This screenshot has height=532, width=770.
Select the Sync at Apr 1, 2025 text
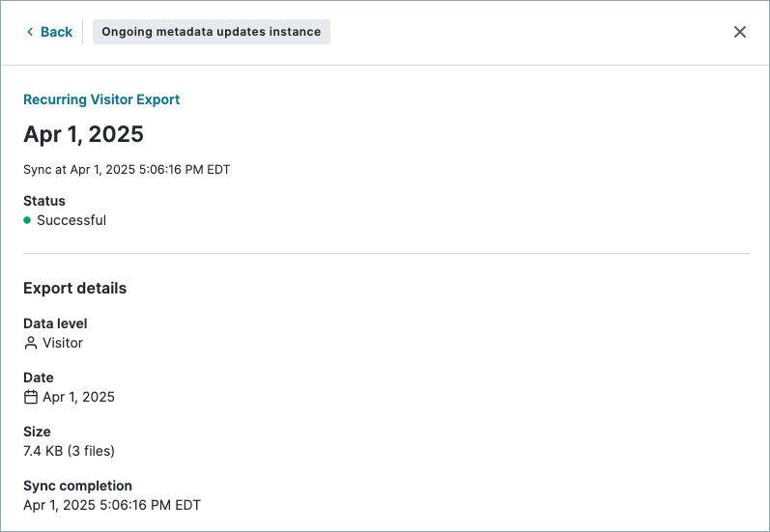click(x=127, y=170)
